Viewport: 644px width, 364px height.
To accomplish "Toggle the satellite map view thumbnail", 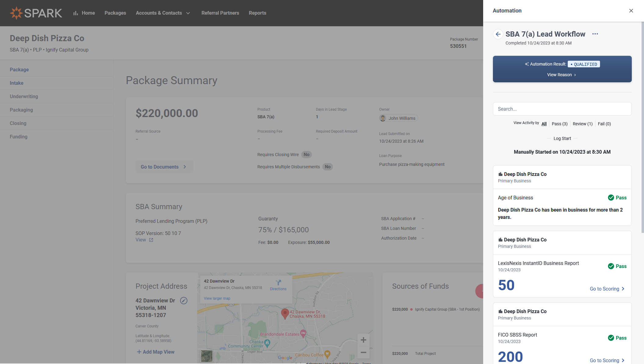I will point(207,356).
